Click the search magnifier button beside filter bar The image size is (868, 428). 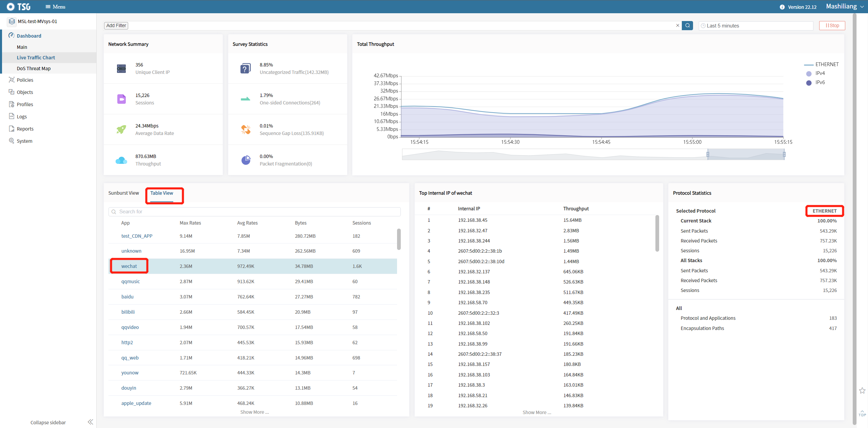click(687, 25)
